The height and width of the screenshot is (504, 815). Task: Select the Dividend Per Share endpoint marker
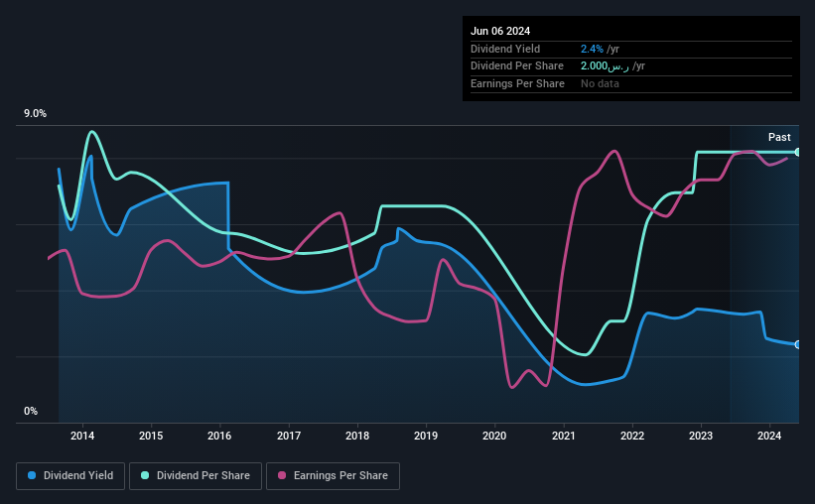[798, 152]
